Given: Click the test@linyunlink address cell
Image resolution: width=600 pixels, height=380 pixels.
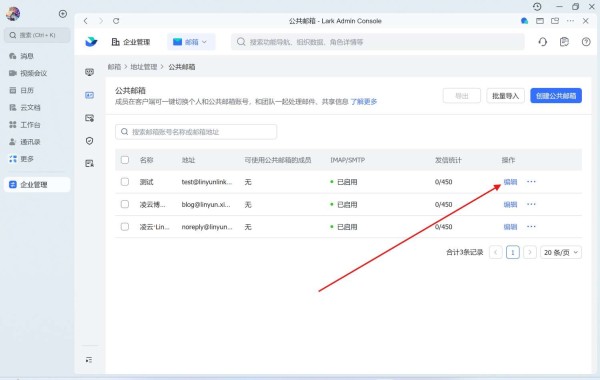Looking at the screenshot, I should coord(207,182).
